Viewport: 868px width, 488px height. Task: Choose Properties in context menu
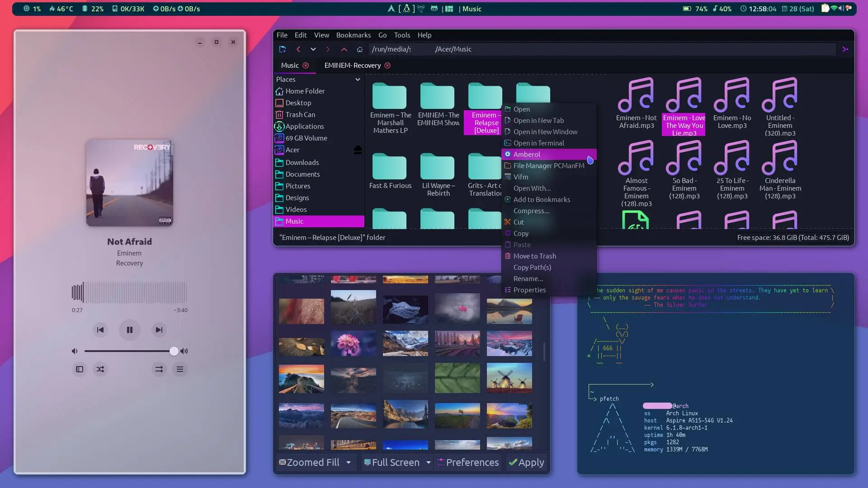tap(549, 290)
